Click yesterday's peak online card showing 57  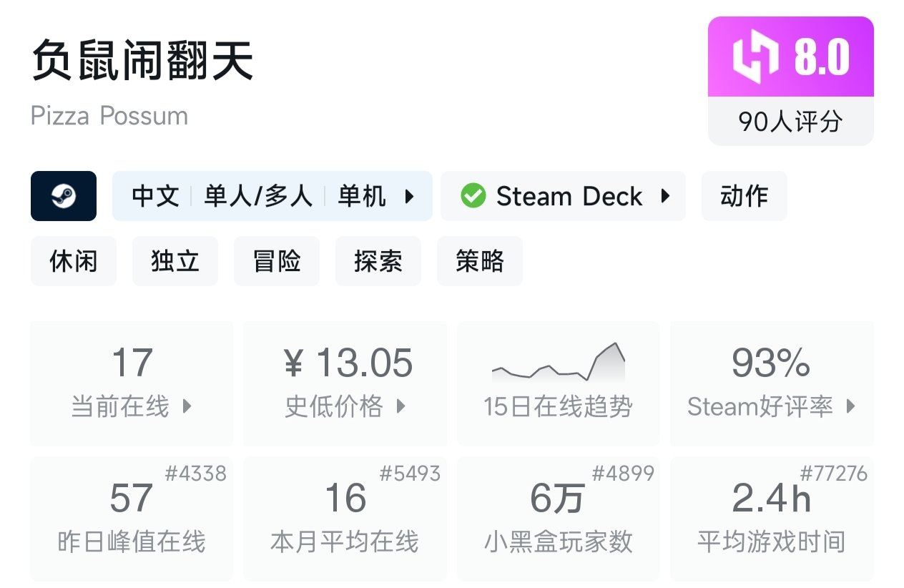pyautogui.click(x=132, y=518)
